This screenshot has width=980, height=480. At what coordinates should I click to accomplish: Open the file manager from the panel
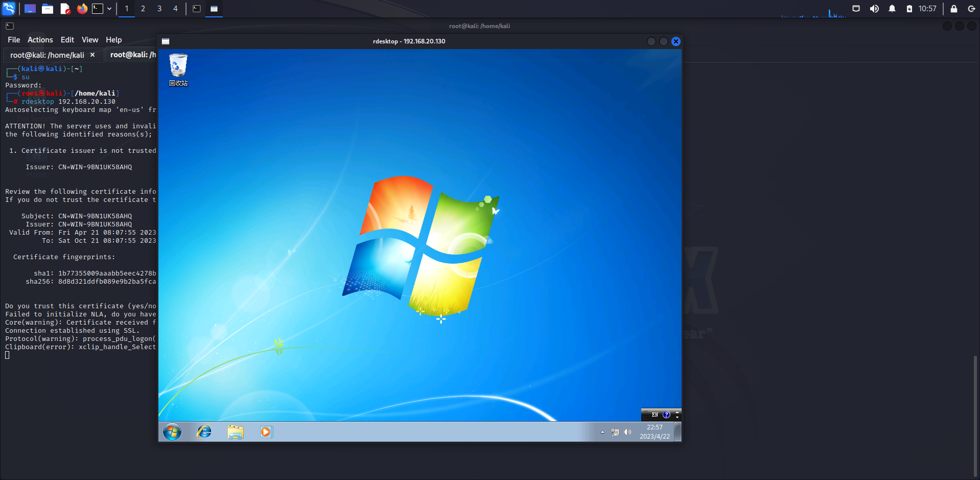48,9
